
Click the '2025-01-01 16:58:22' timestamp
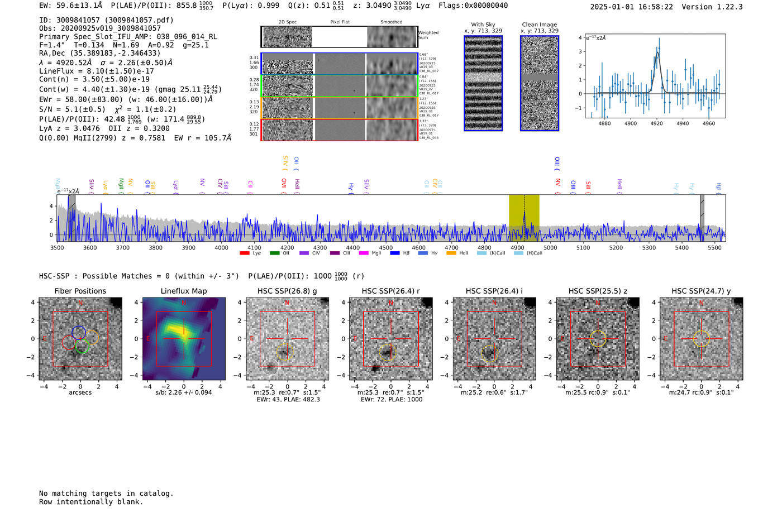tap(632, 7)
